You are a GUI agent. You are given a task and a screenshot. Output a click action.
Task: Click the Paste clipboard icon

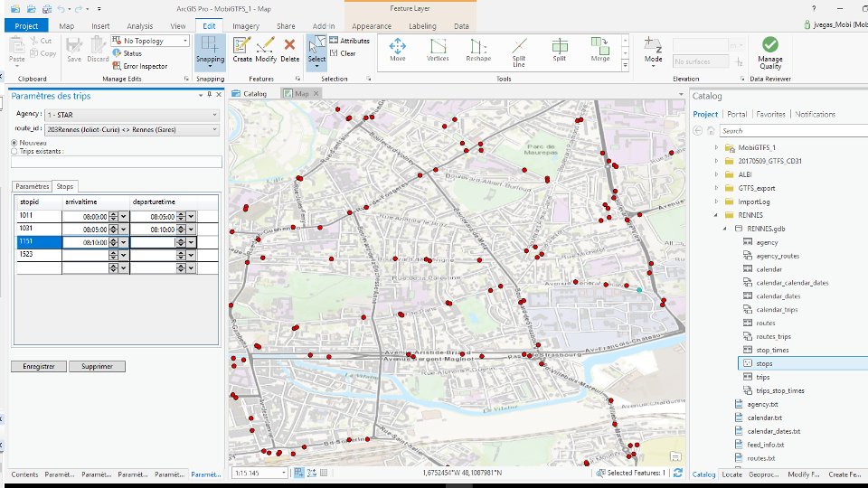(16, 50)
